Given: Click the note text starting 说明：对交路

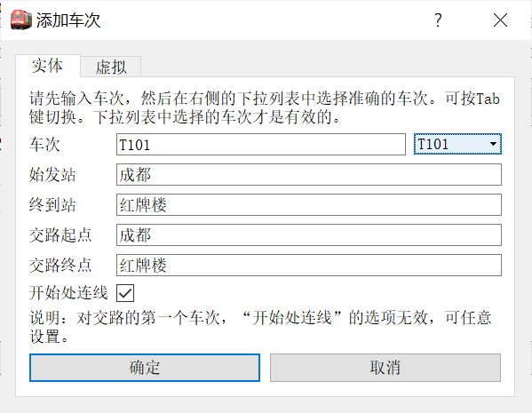Looking at the screenshot, I should [x=260, y=327].
